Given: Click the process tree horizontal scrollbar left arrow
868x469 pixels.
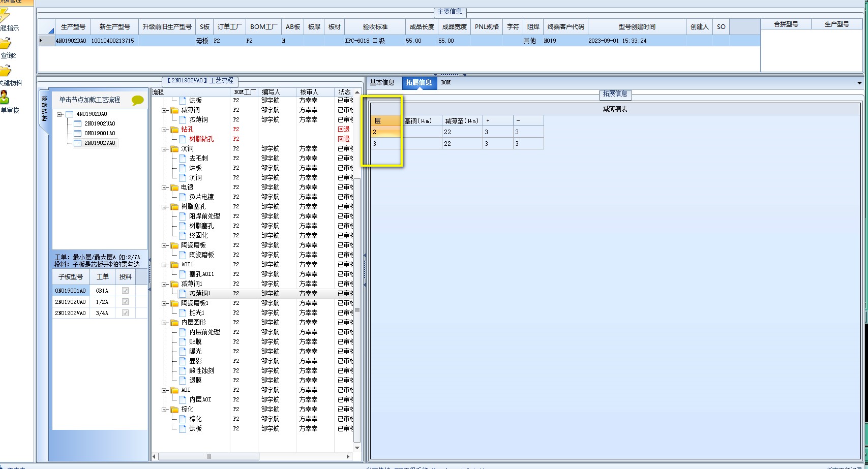Looking at the screenshot, I should tap(155, 456).
